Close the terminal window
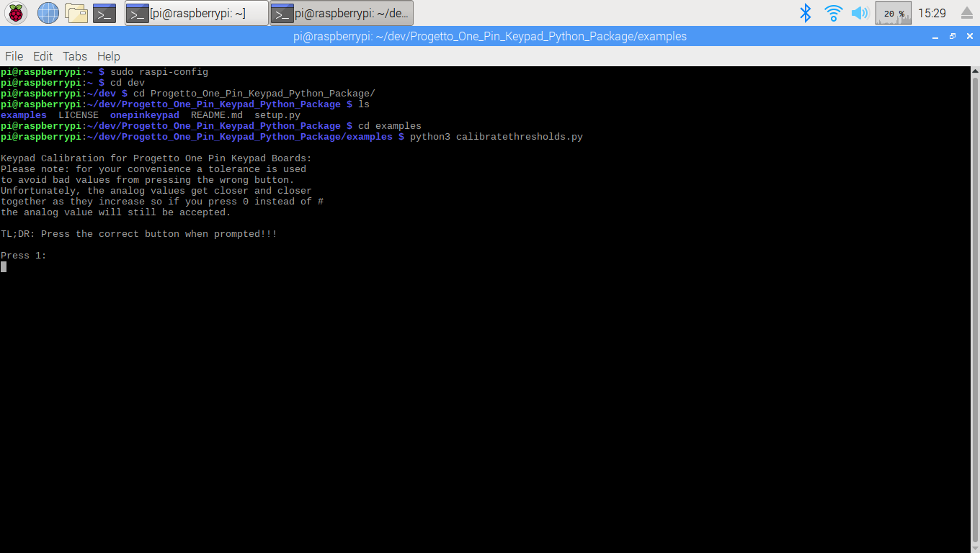The width and height of the screenshot is (980, 553). 968,36
